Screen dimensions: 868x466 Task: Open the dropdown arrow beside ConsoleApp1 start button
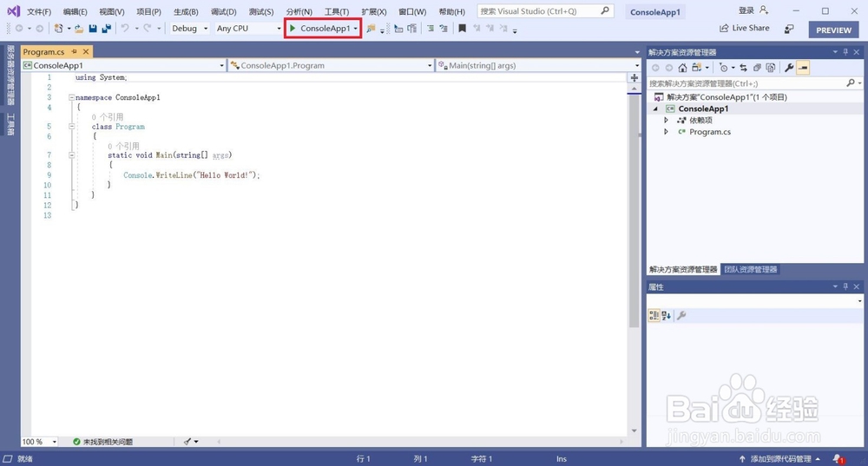[x=355, y=29]
